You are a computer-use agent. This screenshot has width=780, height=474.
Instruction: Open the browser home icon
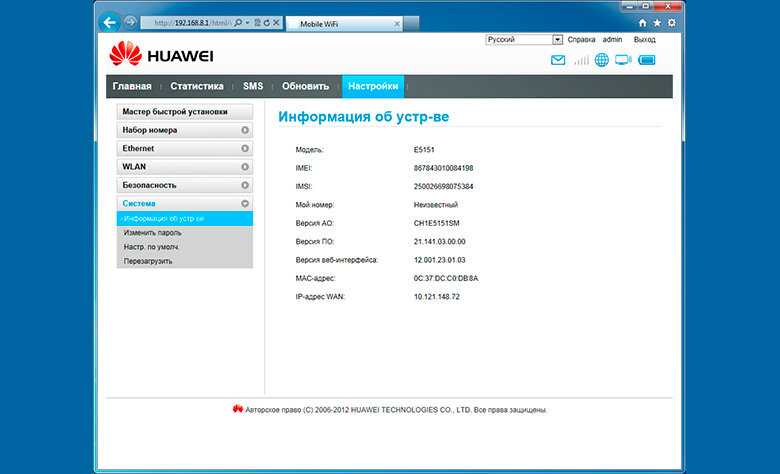(x=642, y=23)
